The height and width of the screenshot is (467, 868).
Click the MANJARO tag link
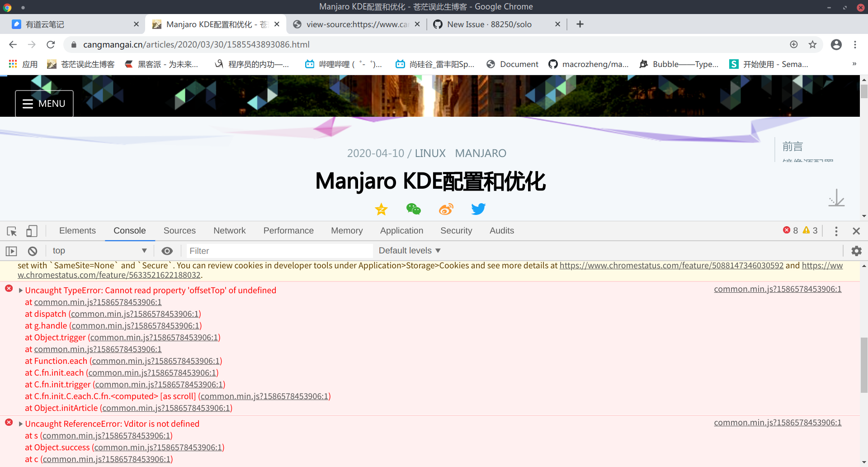click(481, 153)
